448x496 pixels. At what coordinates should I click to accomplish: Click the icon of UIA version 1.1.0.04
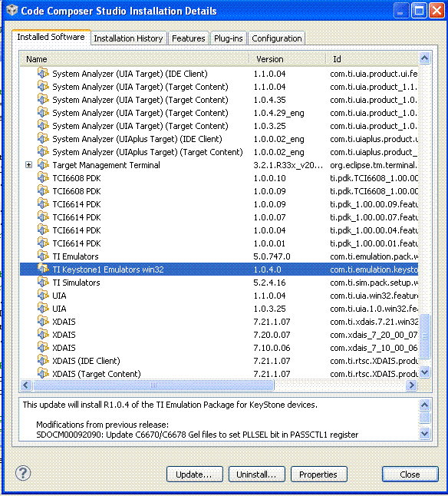(x=43, y=295)
